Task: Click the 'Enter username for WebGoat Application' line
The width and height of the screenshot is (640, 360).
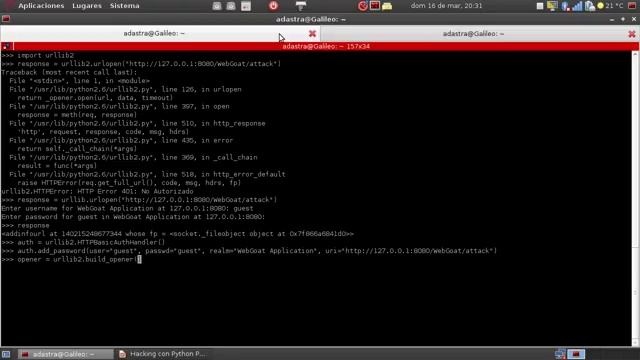Action: pyautogui.click(x=127, y=209)
